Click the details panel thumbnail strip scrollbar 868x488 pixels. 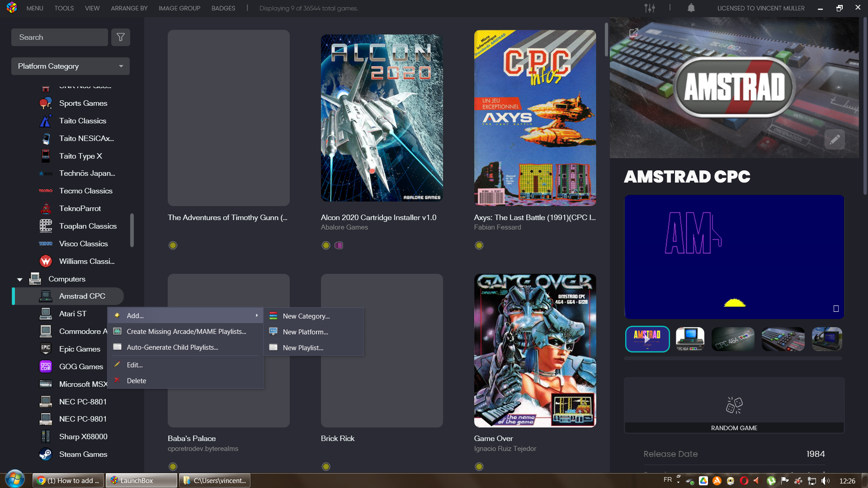pos(733,358)
